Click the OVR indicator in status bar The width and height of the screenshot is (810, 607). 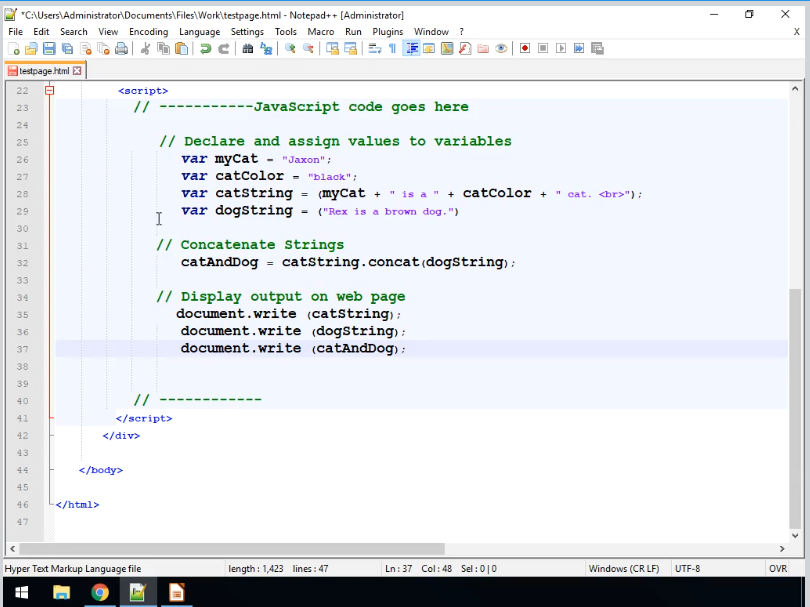pos(777,569)
